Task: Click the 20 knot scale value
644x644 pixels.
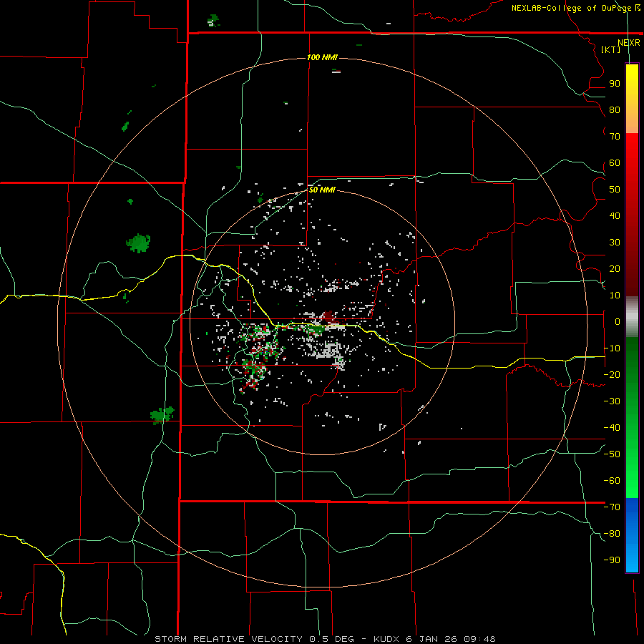Action: [615, 269]
